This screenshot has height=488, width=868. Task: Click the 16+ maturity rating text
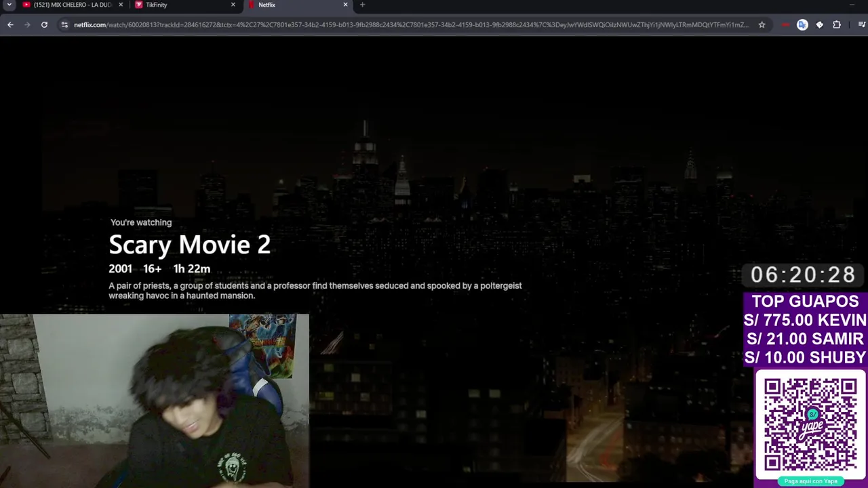coord(152,268)
